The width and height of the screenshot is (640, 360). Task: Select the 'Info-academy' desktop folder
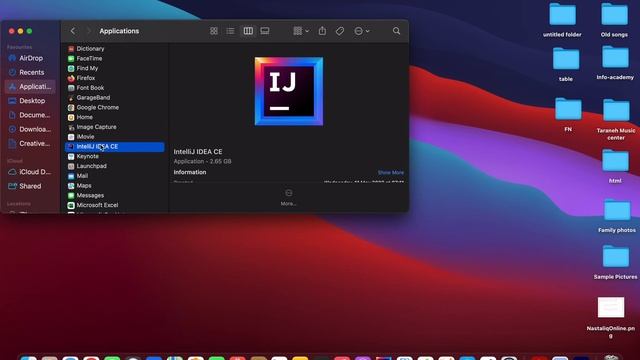[615, 63]
